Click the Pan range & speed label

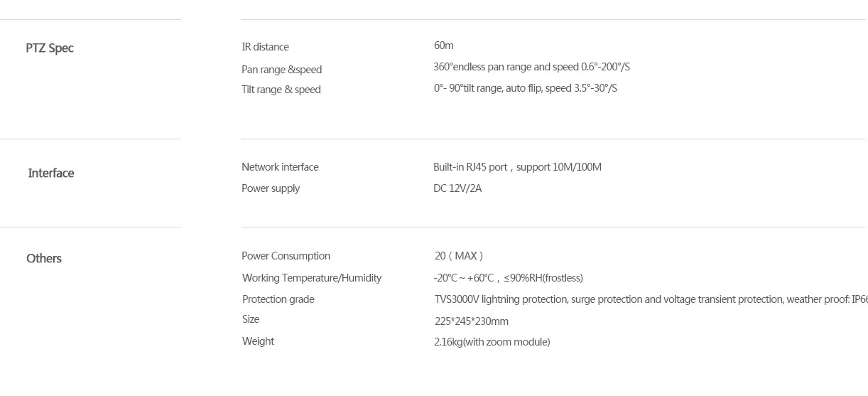point(281,70)
